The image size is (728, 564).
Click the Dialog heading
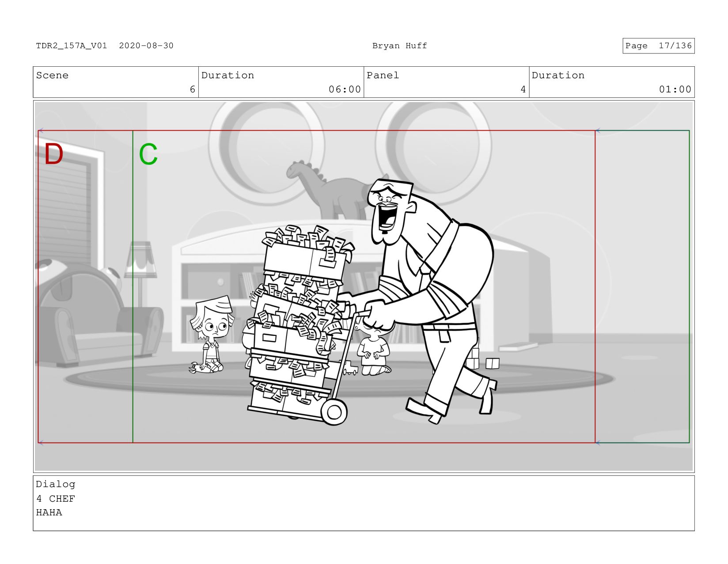(x=56, y=484)
